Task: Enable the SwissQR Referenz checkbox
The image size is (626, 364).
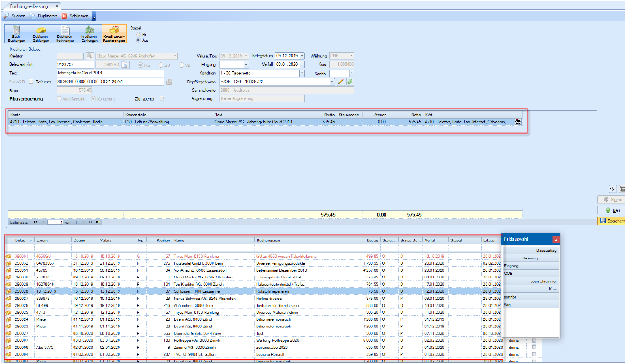Action: coord(31,82)
